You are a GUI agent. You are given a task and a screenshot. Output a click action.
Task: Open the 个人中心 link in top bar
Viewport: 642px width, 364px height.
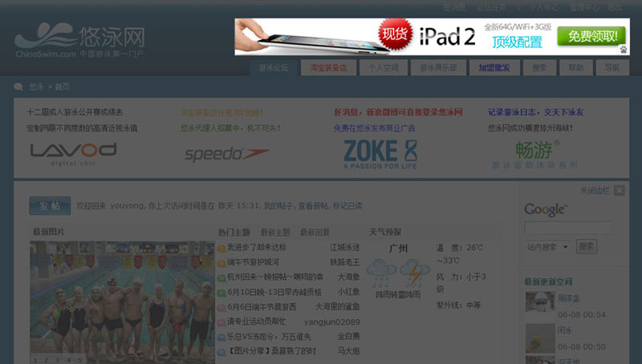[543, 7]
